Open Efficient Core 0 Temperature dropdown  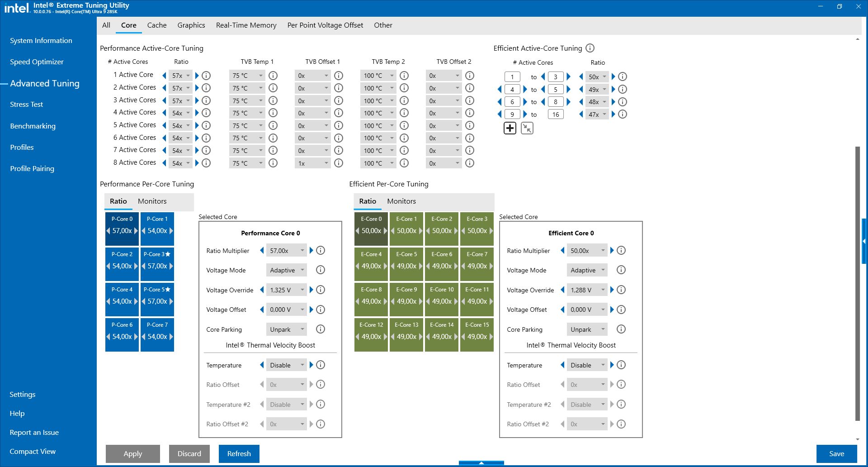point(587,365)
